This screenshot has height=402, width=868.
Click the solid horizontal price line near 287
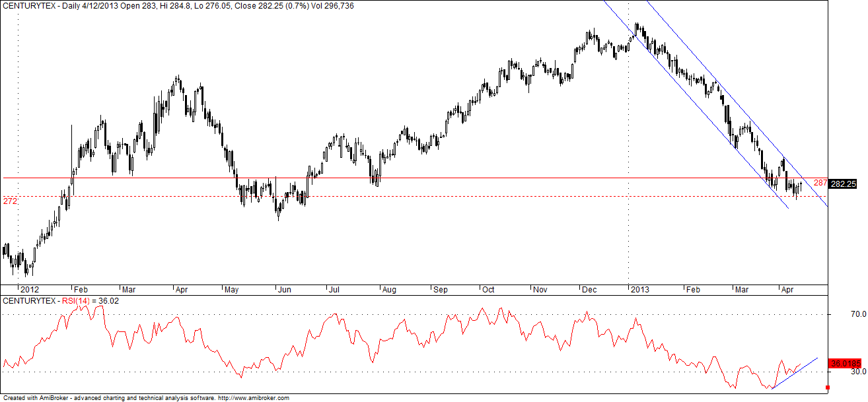pyautogui.click(x=396, y=177)
